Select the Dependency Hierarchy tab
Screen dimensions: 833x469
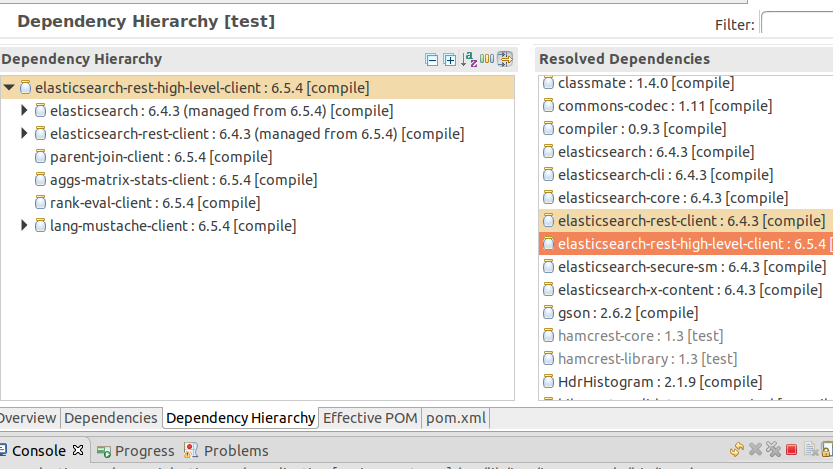pos(240,418)
